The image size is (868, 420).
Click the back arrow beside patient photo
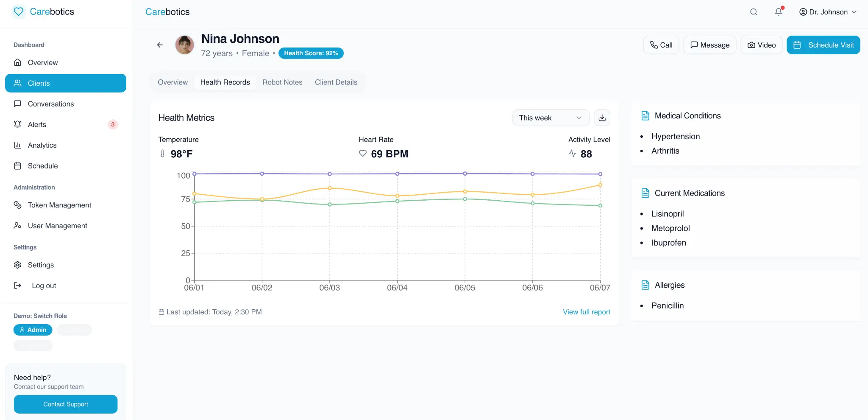(160, 45)
